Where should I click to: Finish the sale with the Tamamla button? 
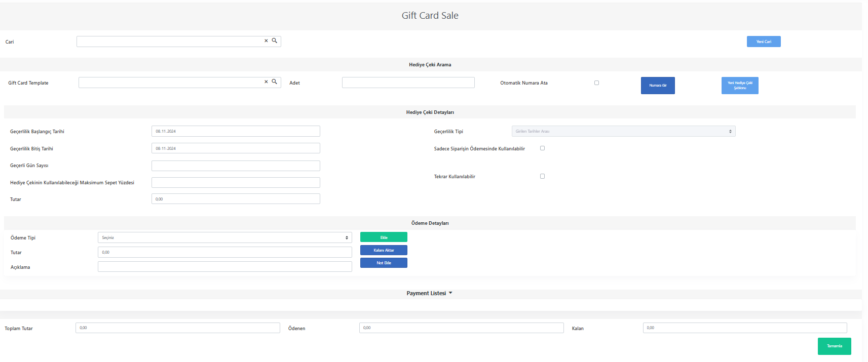(x=834, y=346)
